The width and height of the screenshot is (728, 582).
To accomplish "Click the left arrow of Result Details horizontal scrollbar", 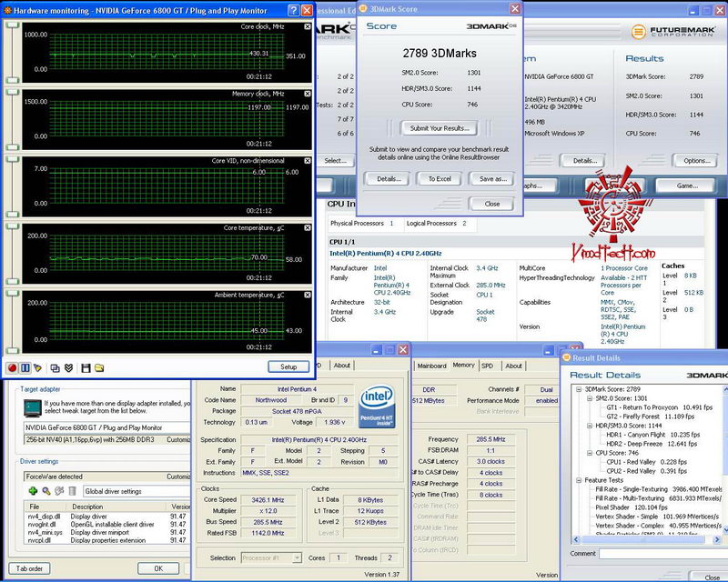I will coord(576,539).
